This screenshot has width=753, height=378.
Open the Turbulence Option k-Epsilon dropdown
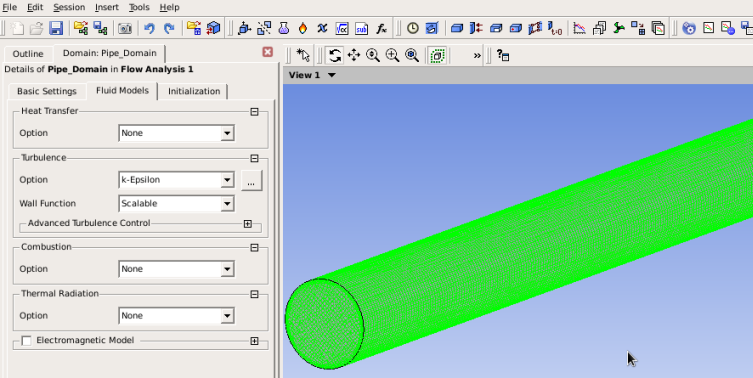point(176,180)
